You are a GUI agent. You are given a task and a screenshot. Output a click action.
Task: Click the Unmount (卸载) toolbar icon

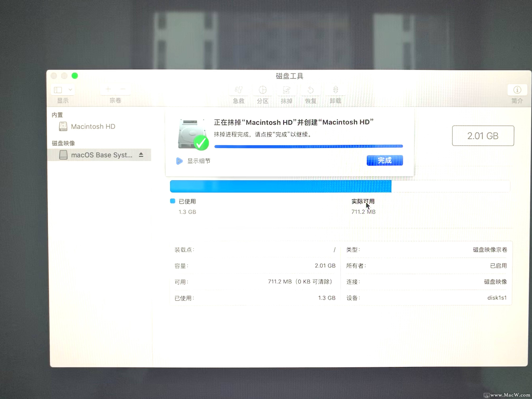click(x=336, y=90)
